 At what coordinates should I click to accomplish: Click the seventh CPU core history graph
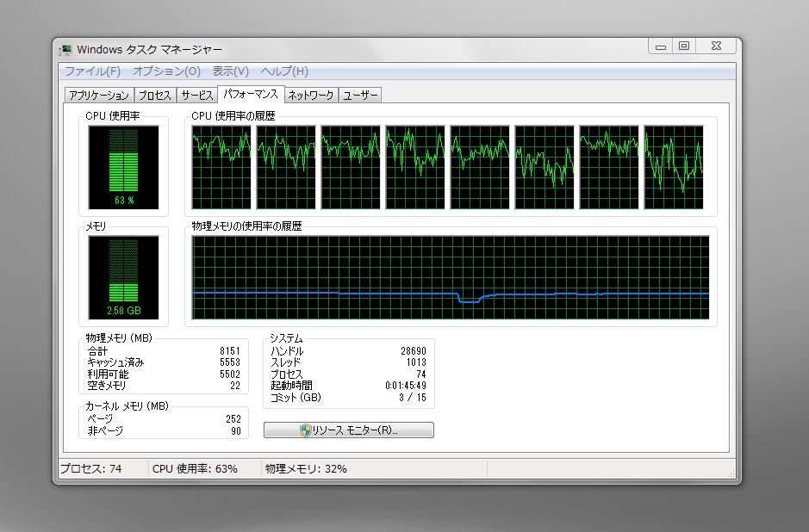tap(609, 168)
